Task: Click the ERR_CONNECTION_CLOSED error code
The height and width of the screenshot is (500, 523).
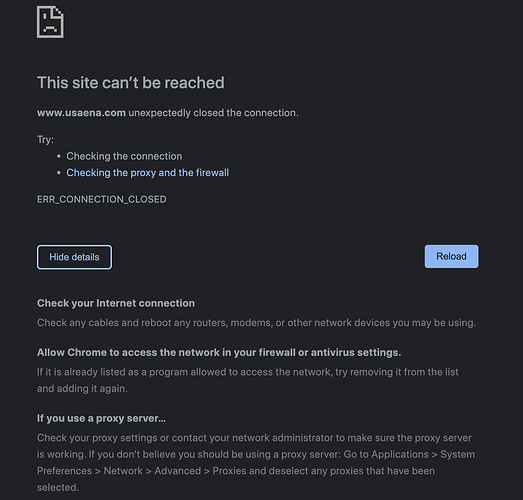Action: coord(102,199)
